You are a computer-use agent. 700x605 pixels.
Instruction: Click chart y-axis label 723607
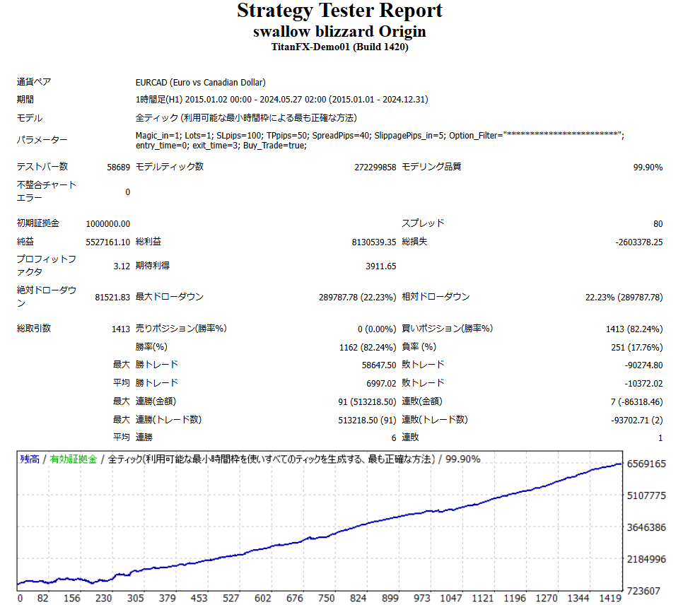click(643, 591)
